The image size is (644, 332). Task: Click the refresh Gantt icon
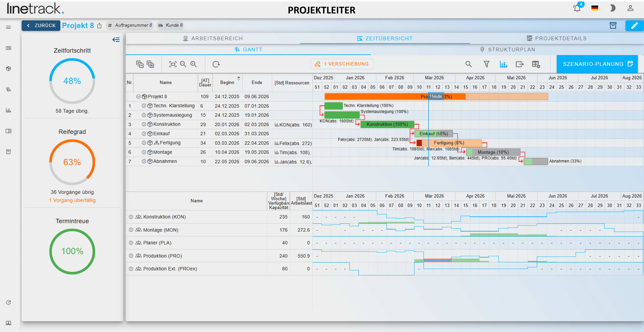click(216, 64)
